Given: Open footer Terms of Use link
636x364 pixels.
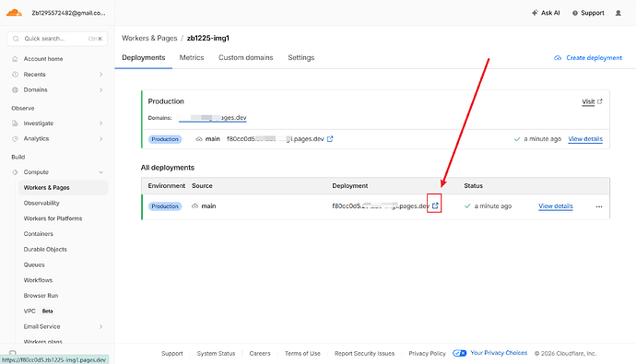Looking at the screenshot, I should 302,354.
